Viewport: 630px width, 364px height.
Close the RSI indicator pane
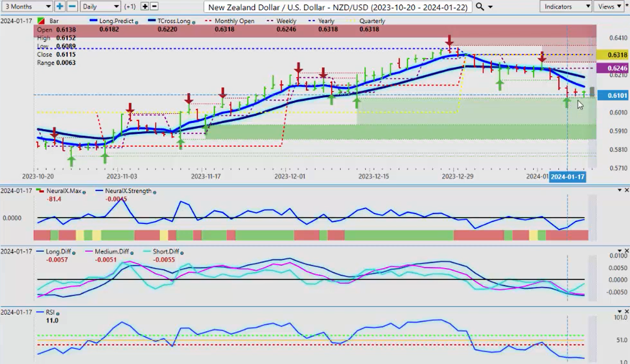coord(626,311)
